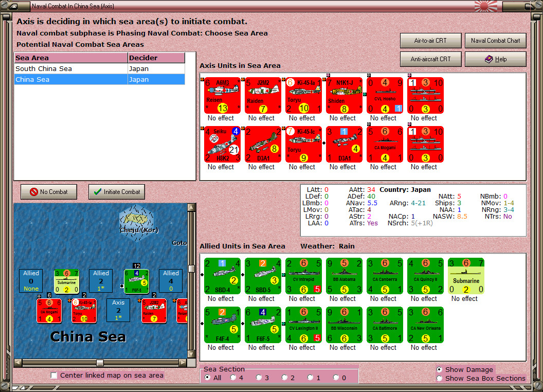The width and height of the screenshot is (543, 392).
Task: Select the CA Mogami cruiser in Axis units
Action: pos(385,145)
